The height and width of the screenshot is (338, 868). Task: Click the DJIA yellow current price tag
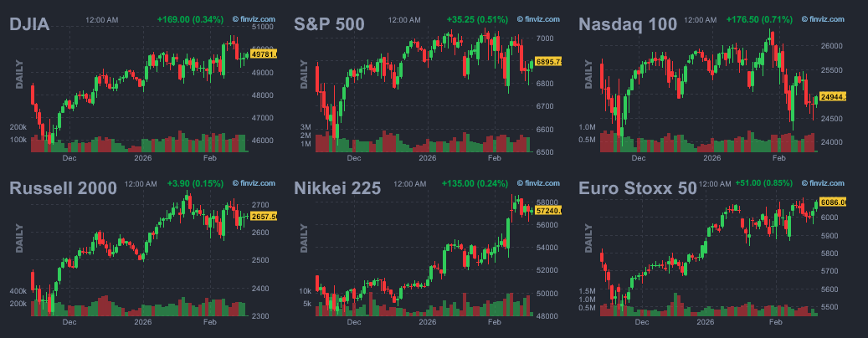pyautogui.click(x=264, y=54)
